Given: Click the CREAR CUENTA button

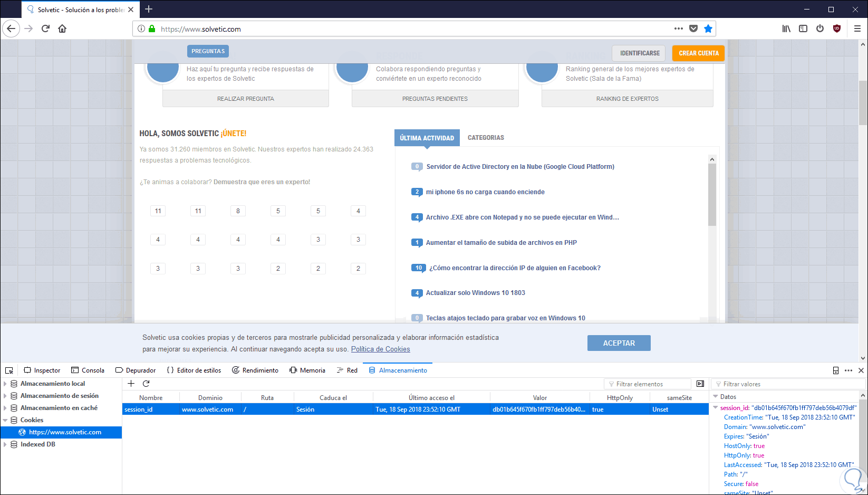Looking at the screenshot, I should (699, 53).
